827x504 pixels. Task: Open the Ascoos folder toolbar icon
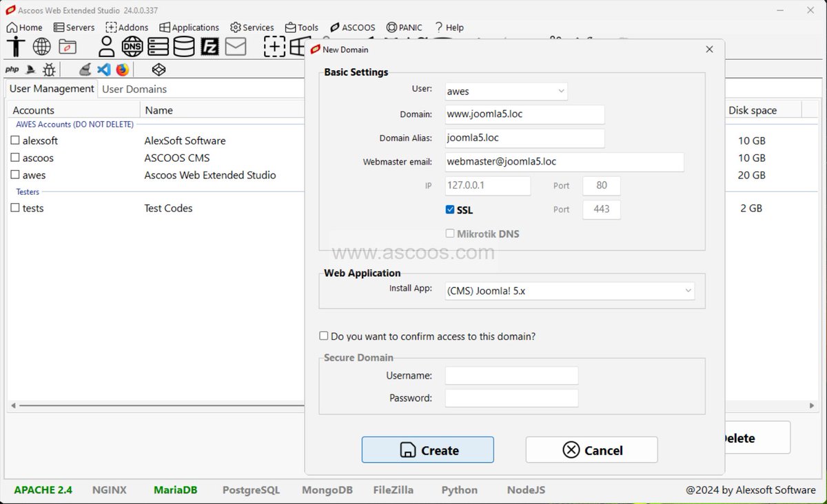[x=68, y=47]
